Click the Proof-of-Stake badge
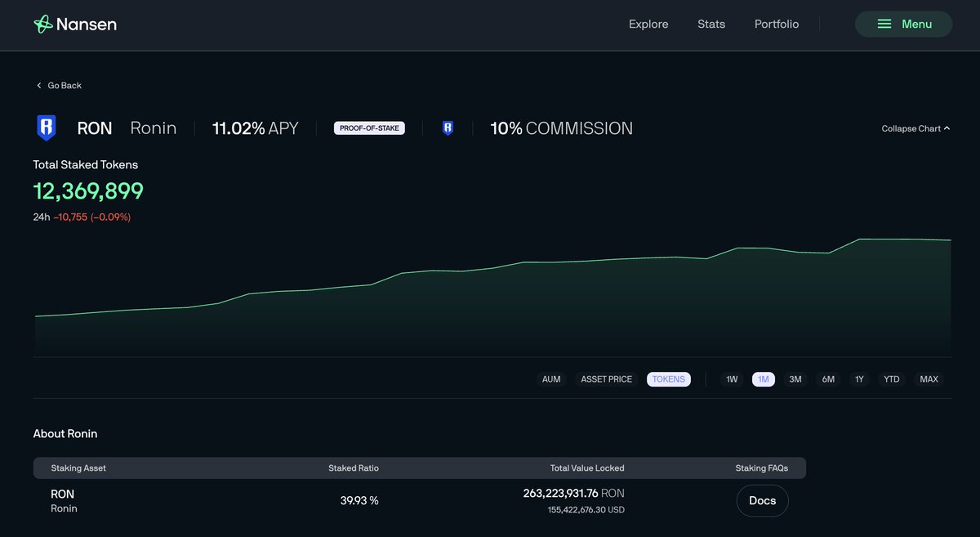Screen dimensions: 980x537 [x=369, y=128]
